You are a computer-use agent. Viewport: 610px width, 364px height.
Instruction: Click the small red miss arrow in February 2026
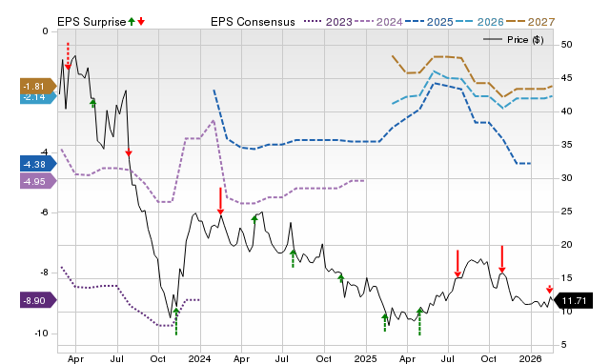pos(549,289)
